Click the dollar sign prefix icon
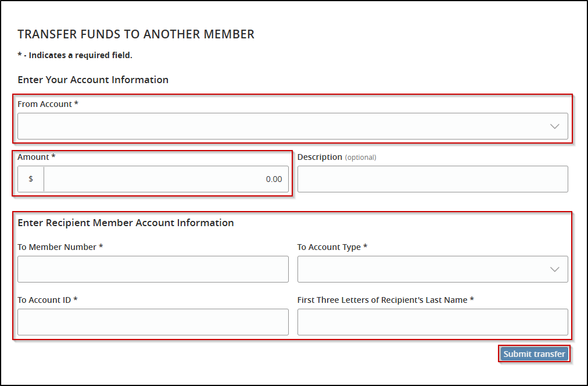The image size is (588, 386). click(x=31, y=179)
